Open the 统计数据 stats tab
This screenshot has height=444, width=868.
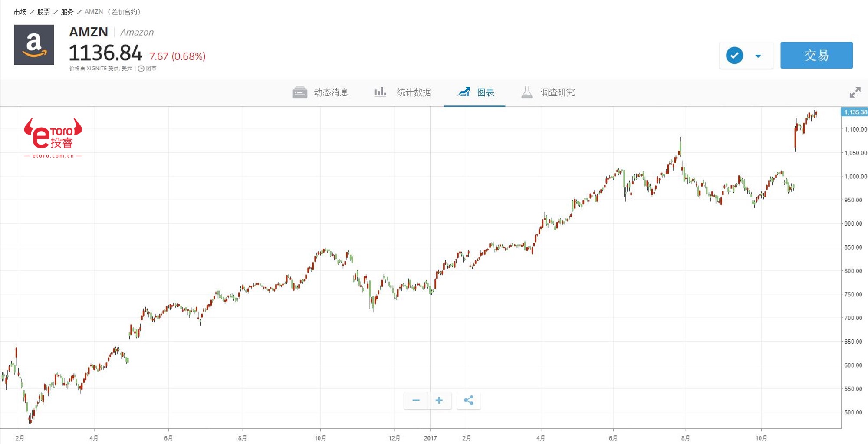(402, 92)
